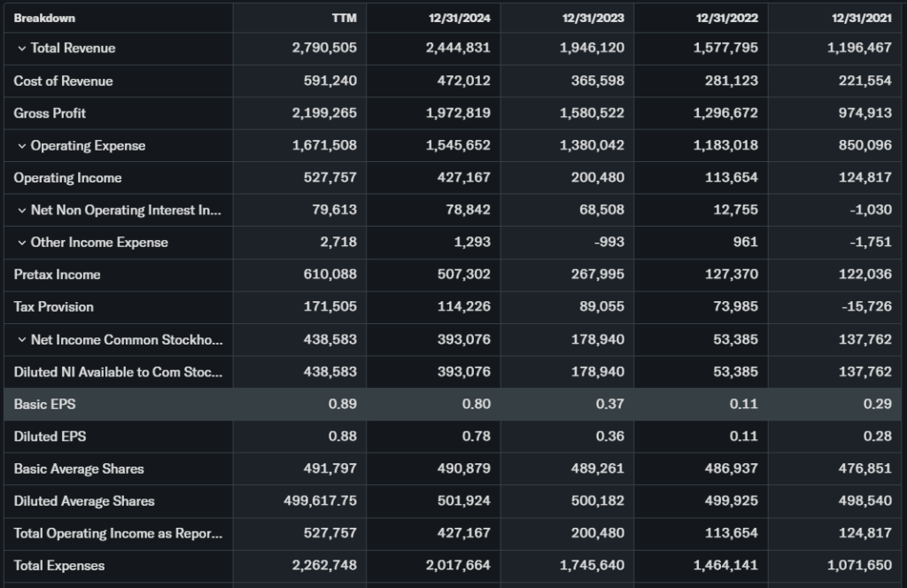Click the Total Expenses row label

click(x=58, y=566)
